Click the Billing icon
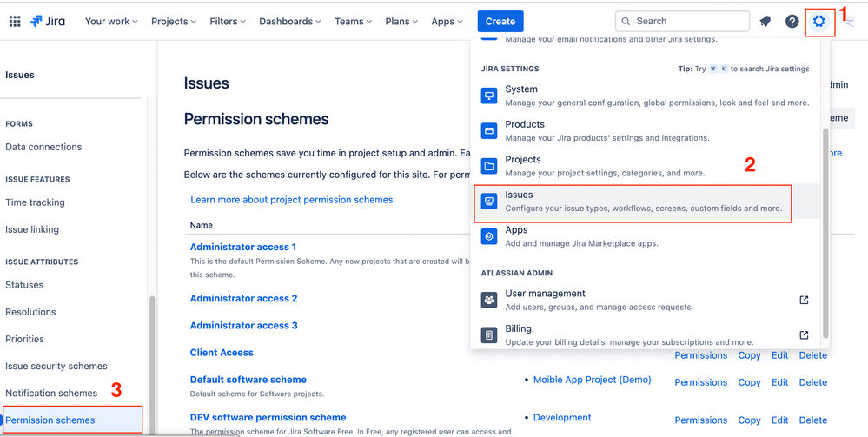This screenshot has height=437, width=868. 489,335
